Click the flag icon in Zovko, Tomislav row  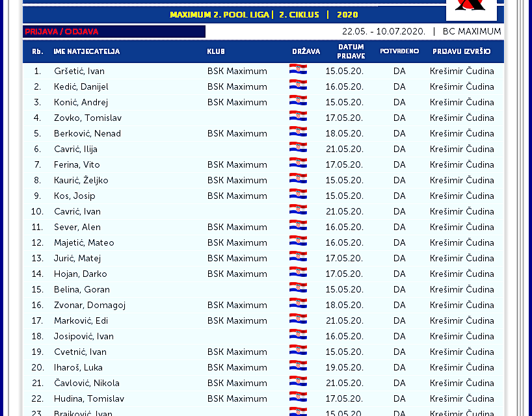click(298, 116)
